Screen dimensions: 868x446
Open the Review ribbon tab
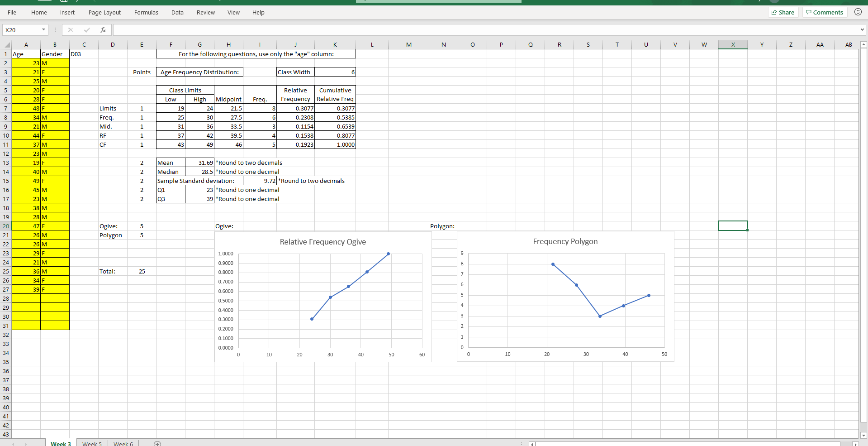[205, 12]
